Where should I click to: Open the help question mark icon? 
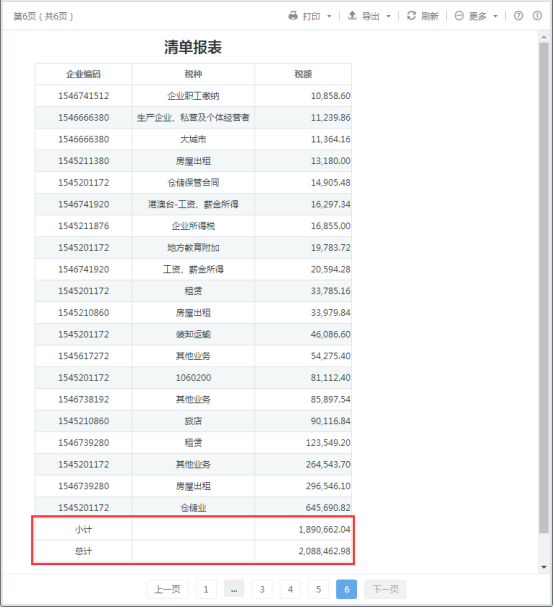tap(518, 16)
